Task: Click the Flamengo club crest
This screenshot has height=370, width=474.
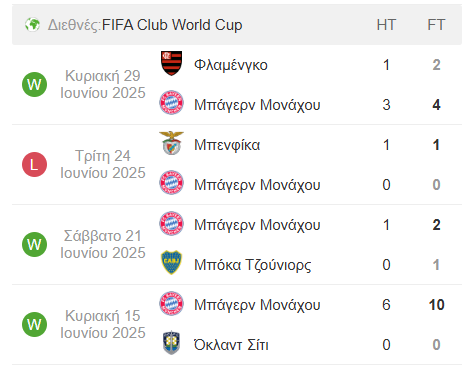Action: coord(171,63)
